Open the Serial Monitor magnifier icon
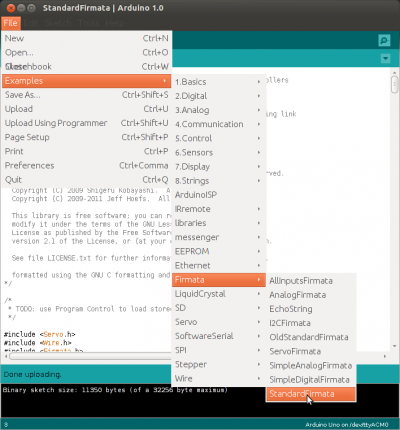 385,41
